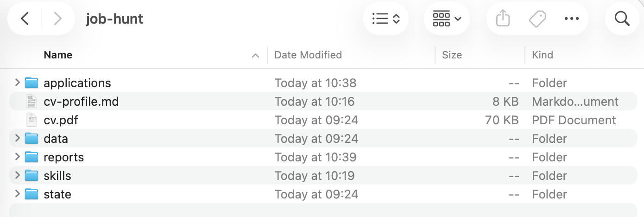Viewport: 644px width, 217px height.
Task: Open the ellipsis more-actions menu
Action: pyautogui.click(x=572, y=19)
